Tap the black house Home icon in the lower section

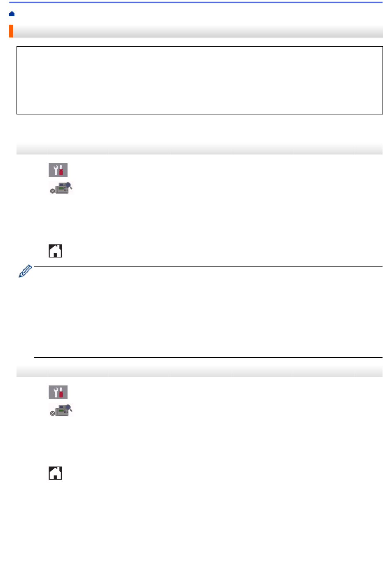pyautogui.click(x=55, y=473)
